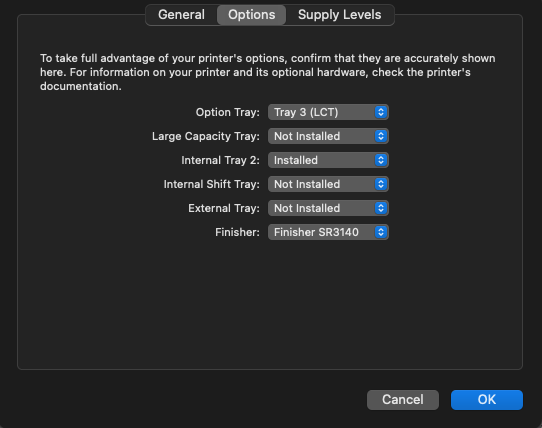Viewport: 542px width, 428px height.
Task: Click the Option Tray: label
Action: (227, 112)
